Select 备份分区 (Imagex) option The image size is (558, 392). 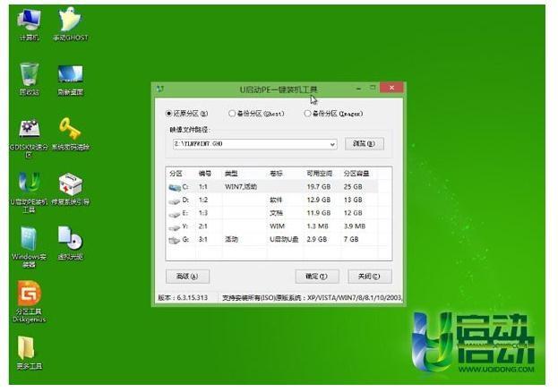click(x=333, y=114)
